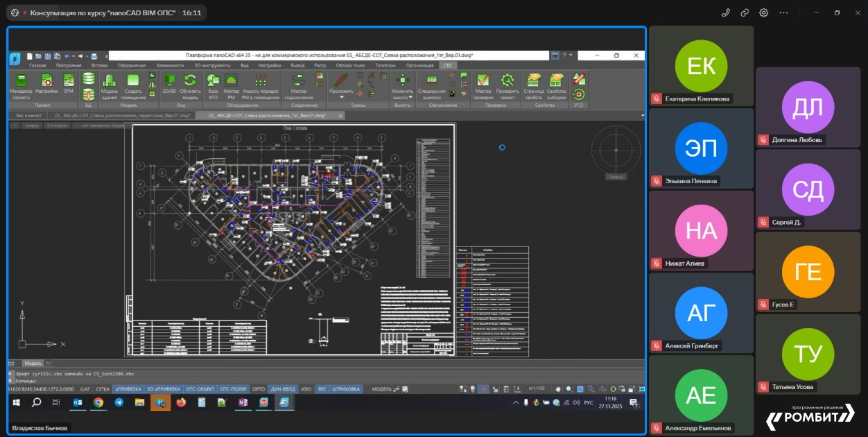Open the Оформление ribbon tab

(132, 65)
